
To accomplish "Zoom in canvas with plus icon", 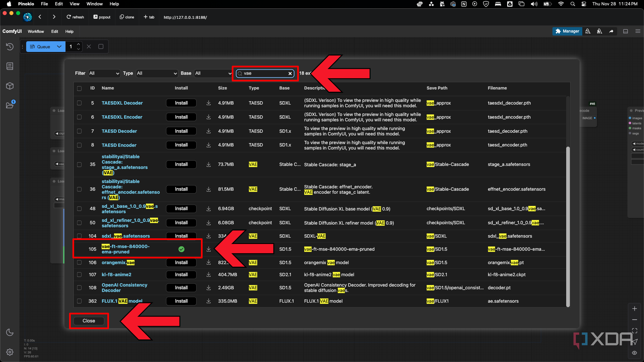I will [x=635, y=309].
